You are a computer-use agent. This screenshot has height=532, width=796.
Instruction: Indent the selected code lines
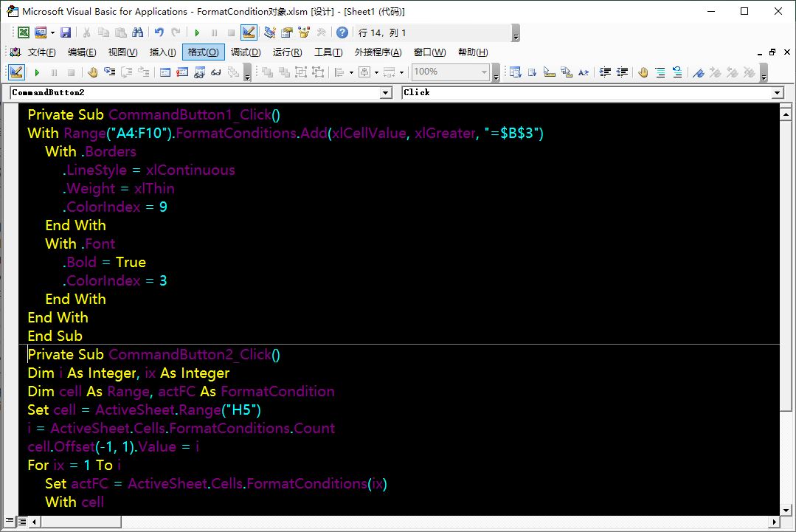(605, 72)
